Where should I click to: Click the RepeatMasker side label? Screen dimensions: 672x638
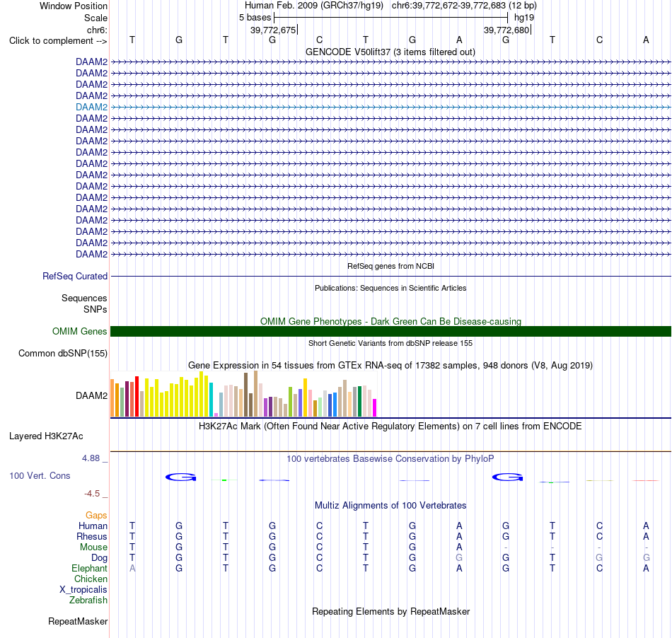click(78, 622)
